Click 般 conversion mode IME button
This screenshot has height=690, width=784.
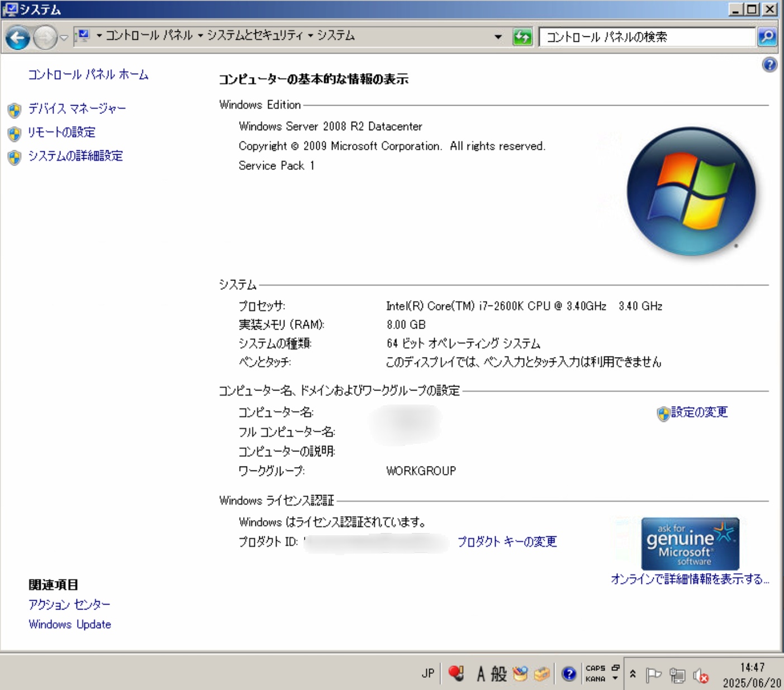tap(498, 674)
